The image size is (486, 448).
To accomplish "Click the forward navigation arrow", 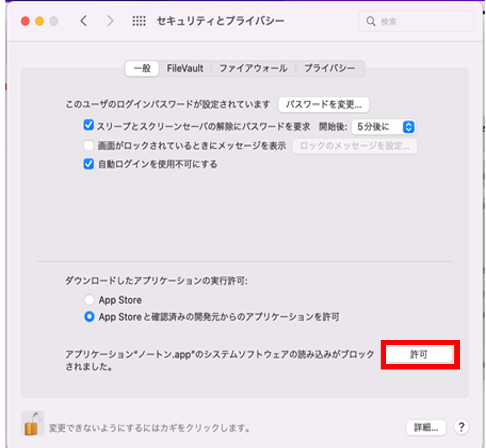I will click(110, 21).
